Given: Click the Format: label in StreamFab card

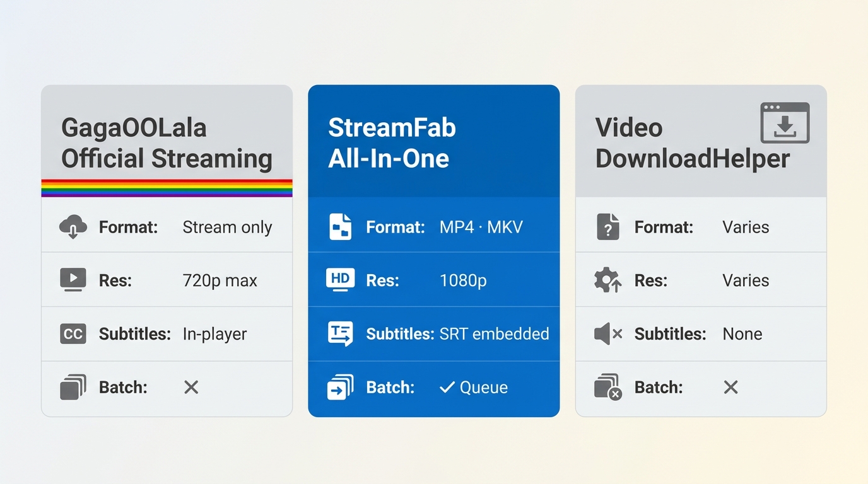Looking at the screenshot, I should pos(396,227).
